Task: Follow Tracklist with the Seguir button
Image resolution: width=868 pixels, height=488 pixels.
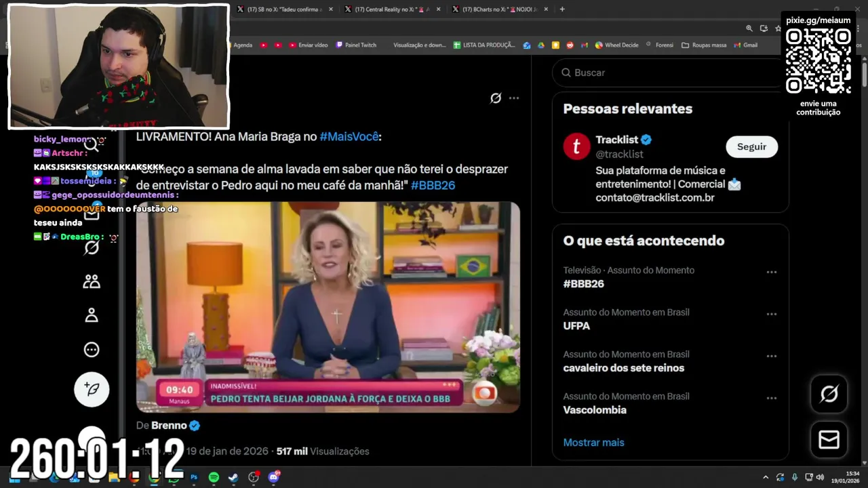Action: pos(751,147)
